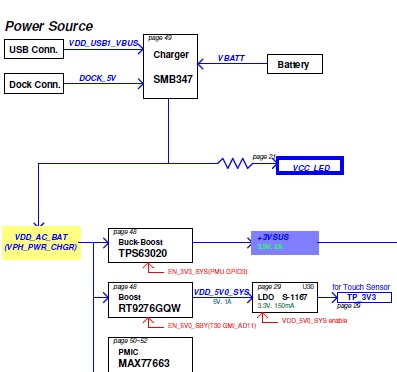Screen dimensions: 397x372
Task: Click the VDD_USB1_VBUS net label
Action: pos(104,43)
